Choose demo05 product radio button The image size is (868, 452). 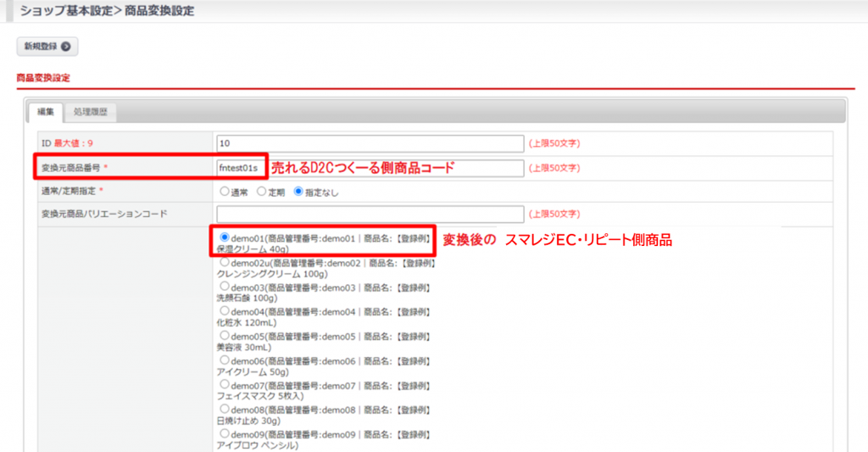click(x=224, y=336)
